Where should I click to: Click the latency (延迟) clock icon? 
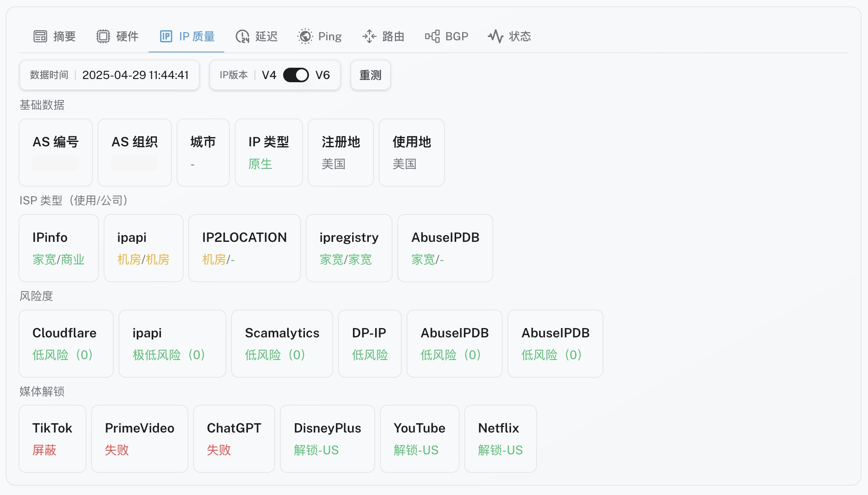[242, 36]
